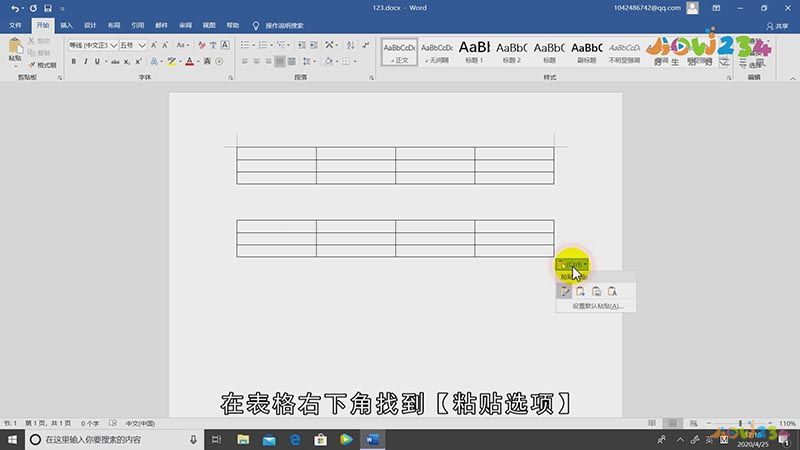Apply subscript formatting
Image resolution: width=800 pixels, height=450 pixels.
[127, 62]
